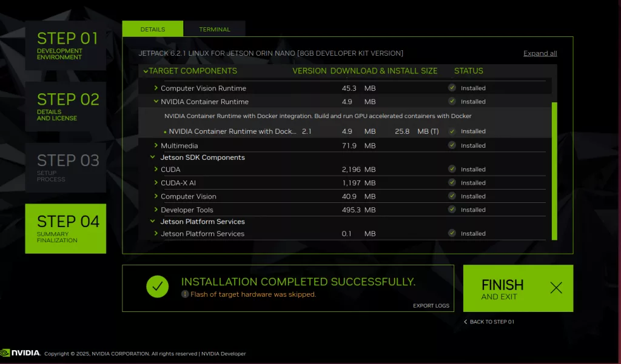The width and height of the screenshot is (621, 364).
Task: Click the Jetson Platform Services installed status icon
Action: 452,233
